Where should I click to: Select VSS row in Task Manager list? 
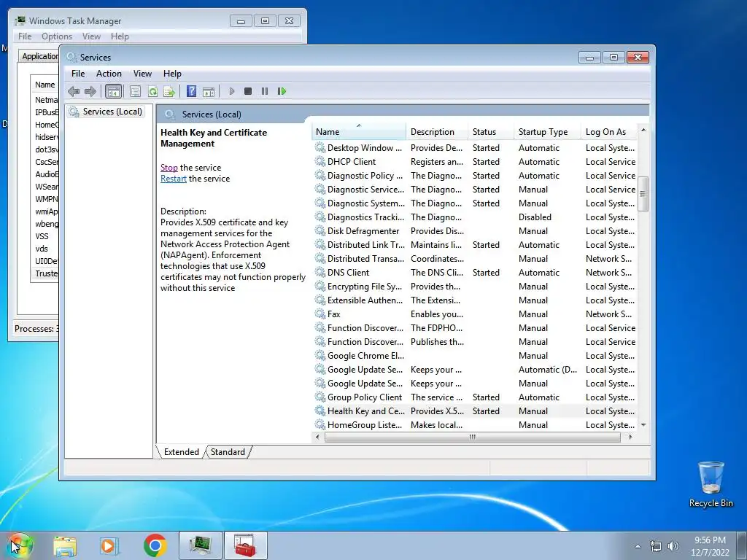pyautogui.click(x=44, y=236)
